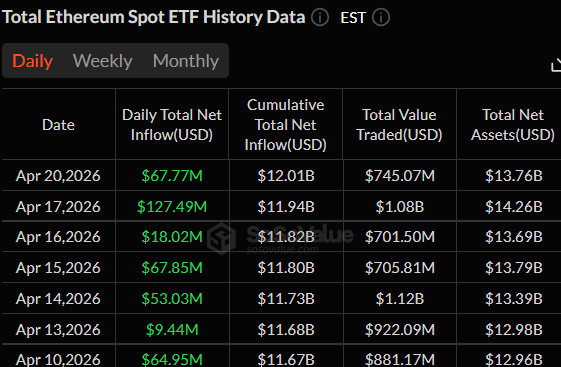Click the $12.01B cumulative inflow value

(x=286, y=176)
